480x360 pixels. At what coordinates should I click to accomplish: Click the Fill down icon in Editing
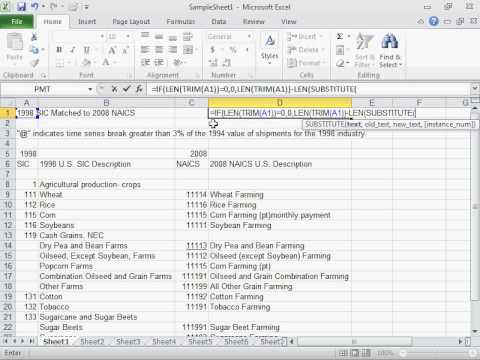[340, 50]
